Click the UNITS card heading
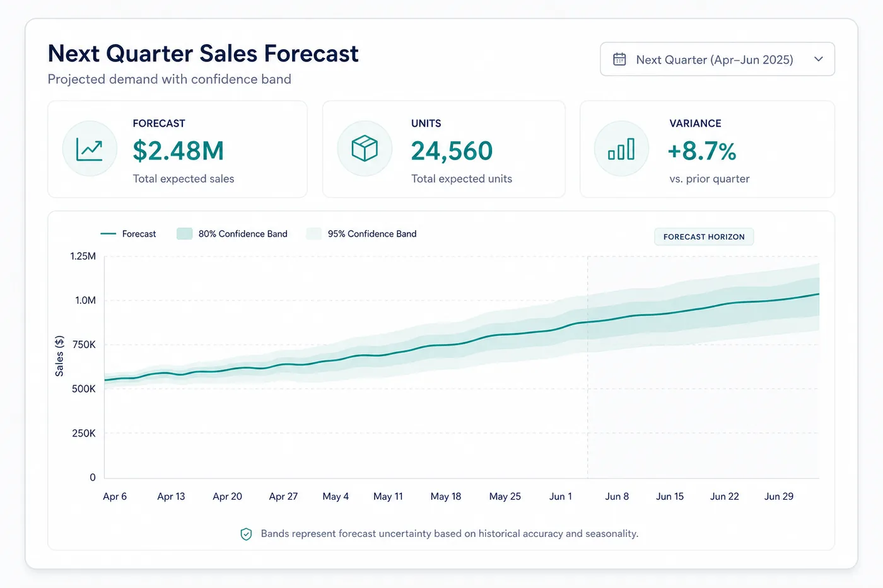Screen dimensions: 883x588 [426, 124]
